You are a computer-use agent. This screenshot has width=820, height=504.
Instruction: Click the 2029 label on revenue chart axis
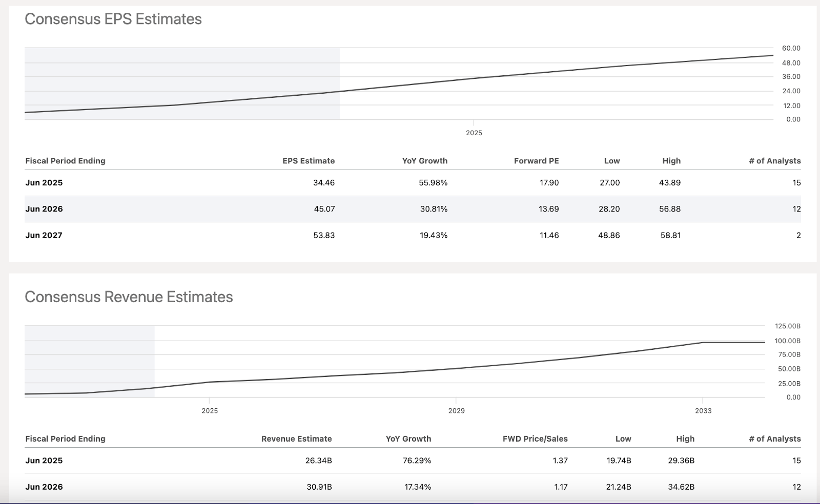point(456,411)
